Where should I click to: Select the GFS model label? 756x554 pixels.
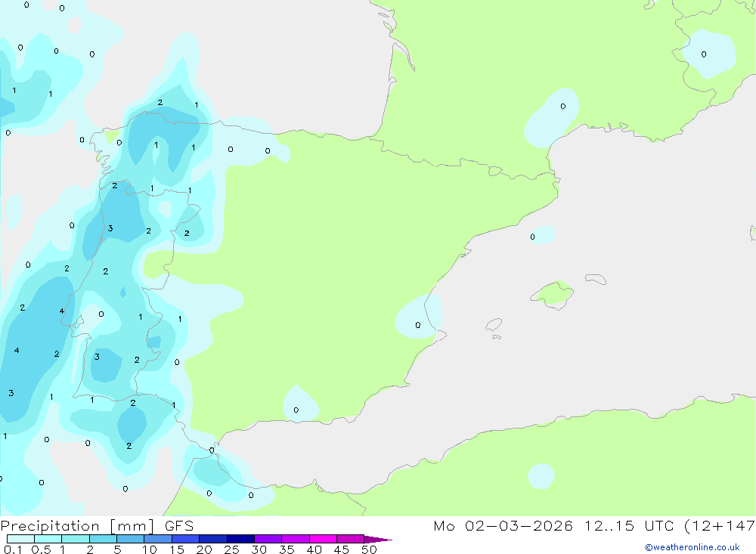(179, 526)
